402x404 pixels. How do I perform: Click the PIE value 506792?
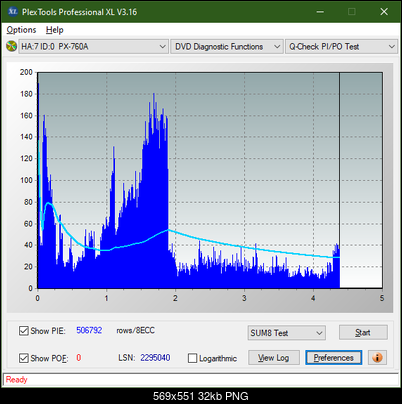(x=89, y=330)
